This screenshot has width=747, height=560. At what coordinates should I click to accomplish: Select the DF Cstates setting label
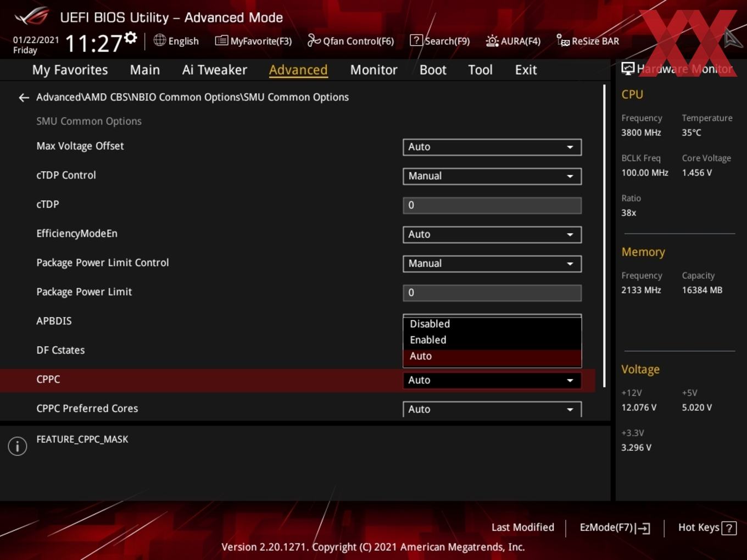coord(60,350)
